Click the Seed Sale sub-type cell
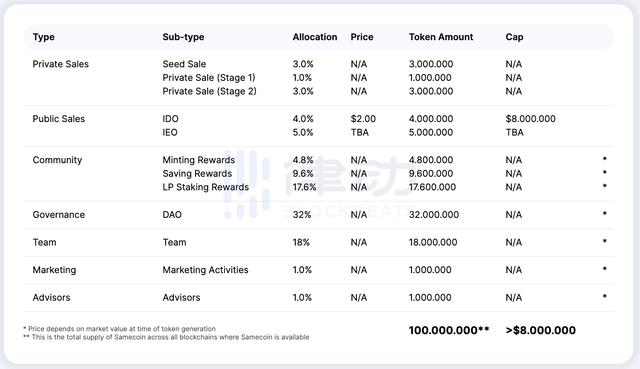 pos(184,64)
